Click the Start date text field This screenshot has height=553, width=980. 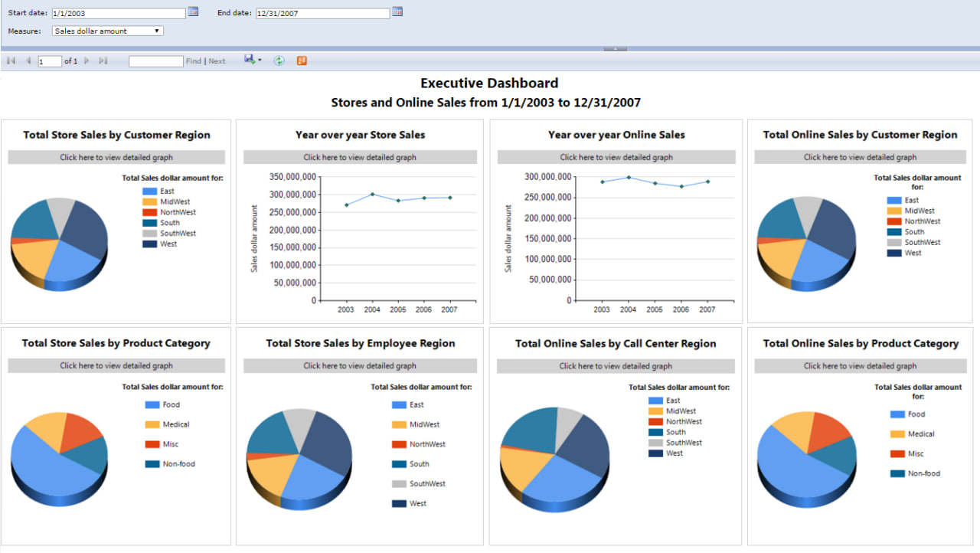pos(118,13)
